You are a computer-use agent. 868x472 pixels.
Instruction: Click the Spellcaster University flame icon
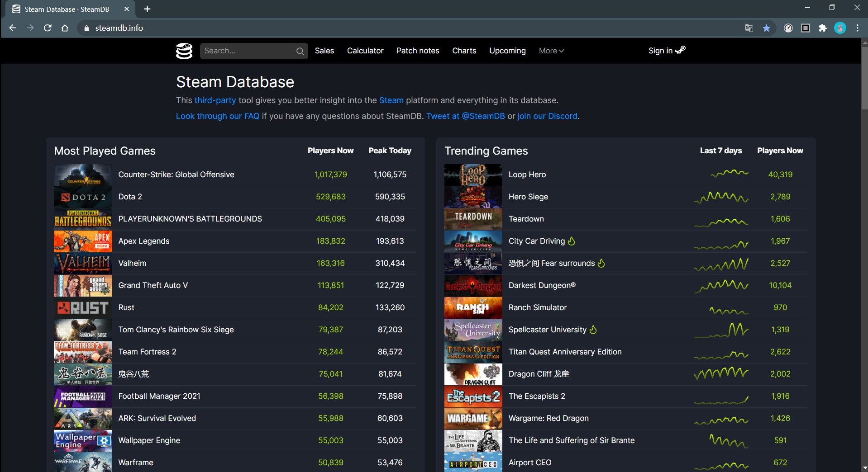pos(593,330)
